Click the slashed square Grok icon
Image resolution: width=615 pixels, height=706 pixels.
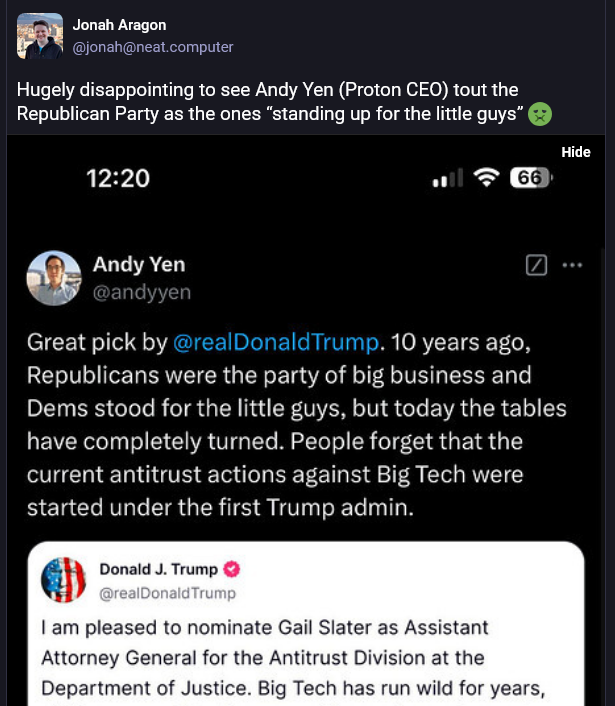point(536,265)
